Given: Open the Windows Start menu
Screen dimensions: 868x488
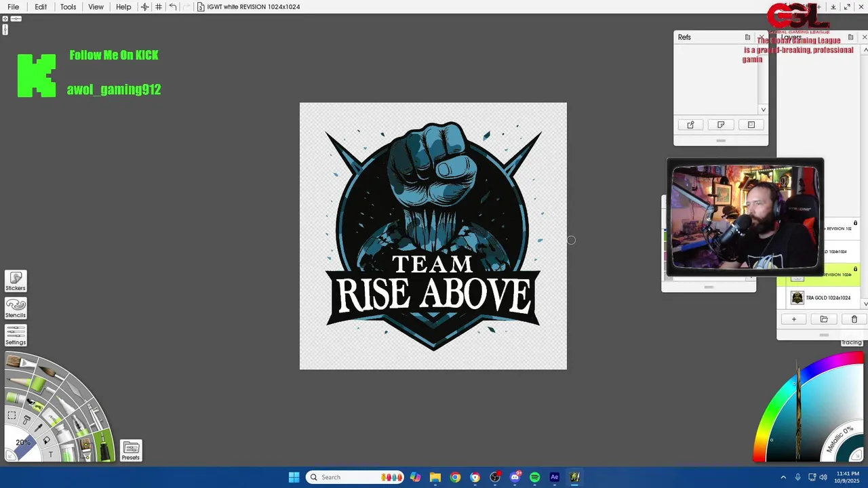Looking at the screenshot, I should [294, 477].
